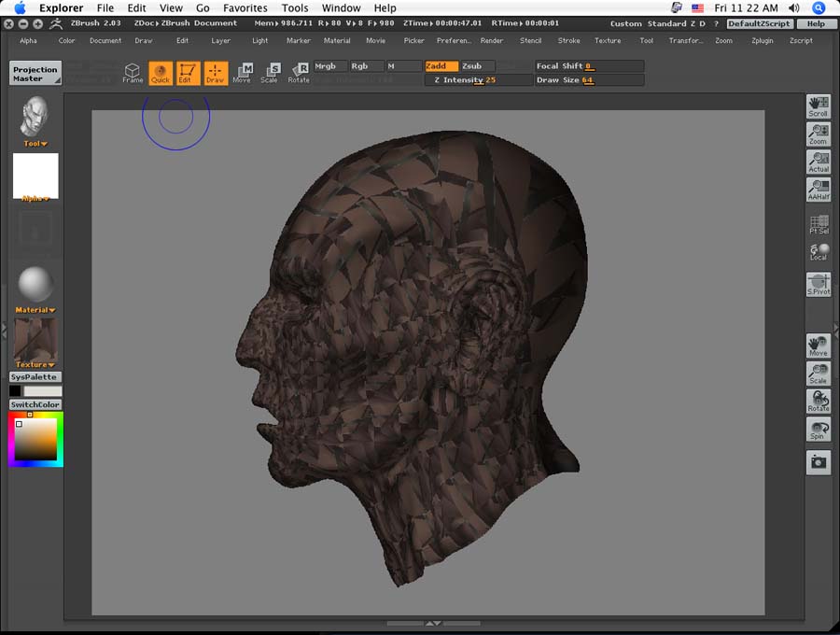Click the Actual size icon
840x635 pixels.
pos(818,162)
